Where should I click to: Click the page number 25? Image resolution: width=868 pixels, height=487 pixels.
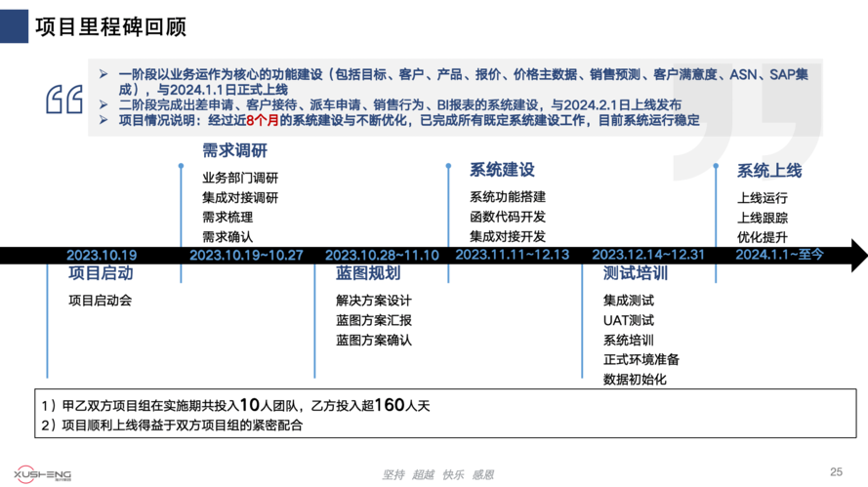click(836, 472)
